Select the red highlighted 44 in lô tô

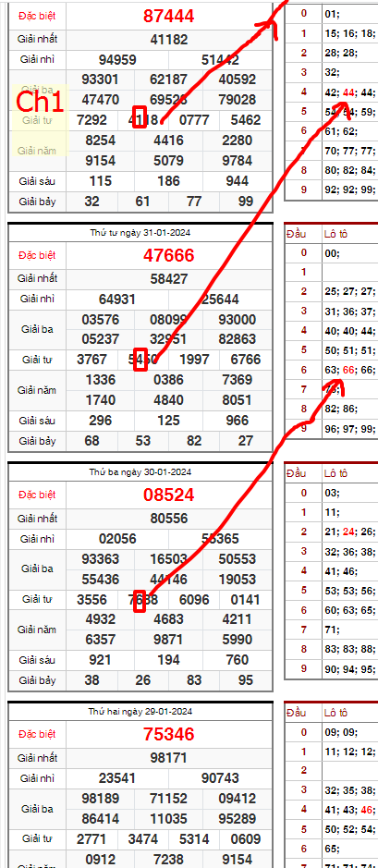pyautogui.click(x=348, y=92)
